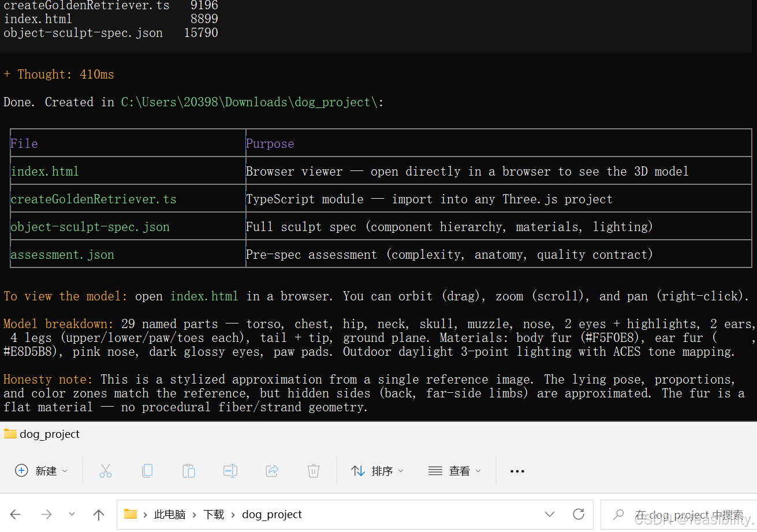This screenshot has height=532, width=757.
Task: Open the three-dots See more menu
Action: pyautogui.click(x=517, y=471)
